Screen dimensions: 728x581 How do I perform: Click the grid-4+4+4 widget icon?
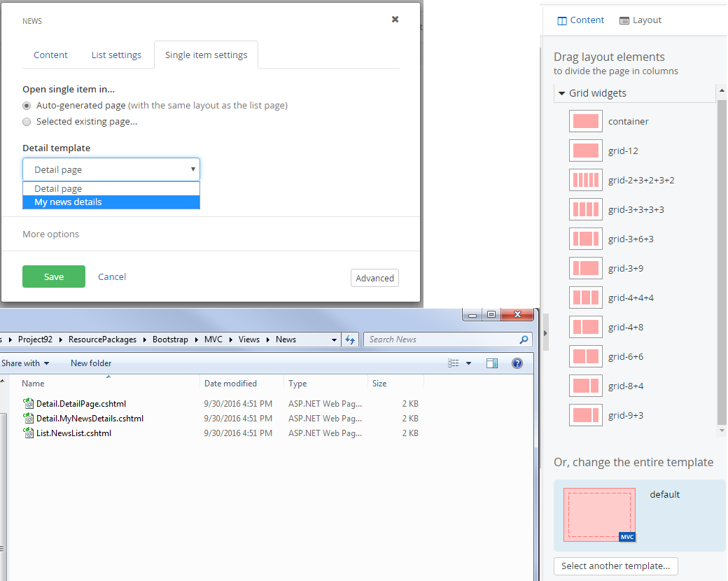585,297
